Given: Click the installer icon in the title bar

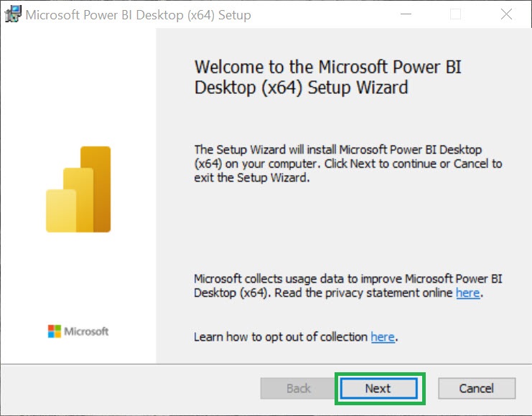Looking at the screenshot, I should click(12, 14).
